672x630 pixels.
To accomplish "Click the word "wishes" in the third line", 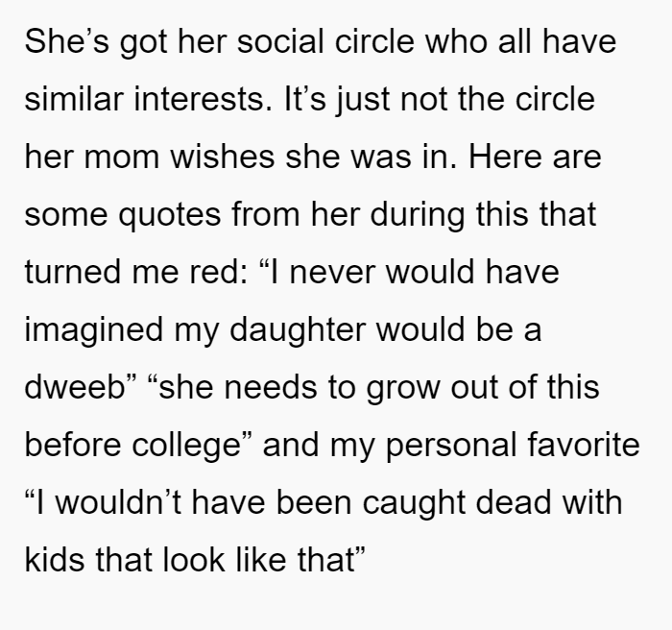I will click(x=223, y=157).
